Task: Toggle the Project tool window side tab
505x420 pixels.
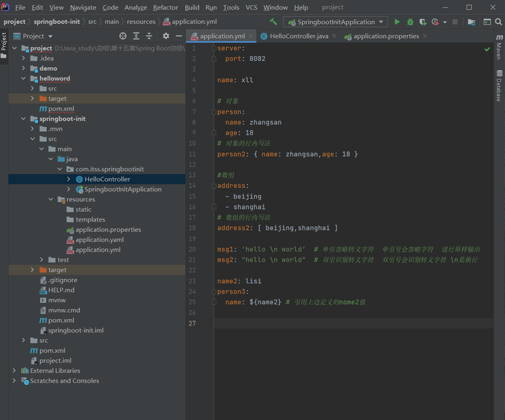Action: 4,41
